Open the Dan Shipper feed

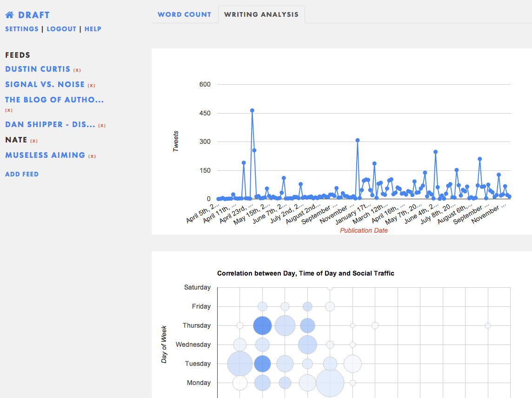pos(50,124)
